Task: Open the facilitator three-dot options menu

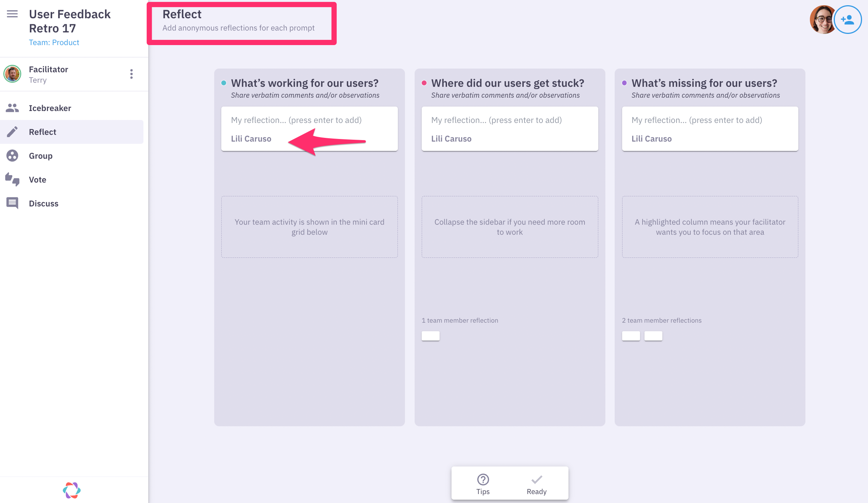Action: [131, 74]
